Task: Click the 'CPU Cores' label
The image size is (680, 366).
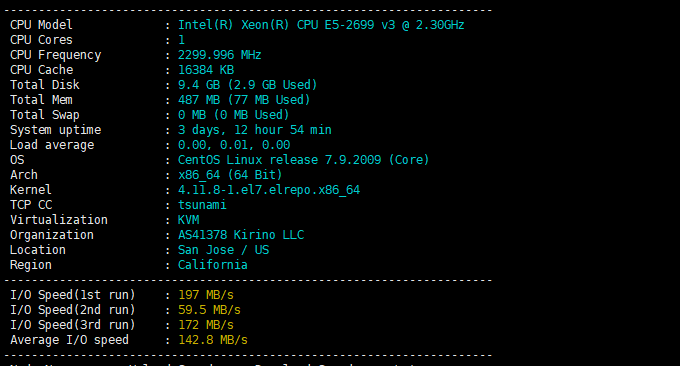Action: 41,40
